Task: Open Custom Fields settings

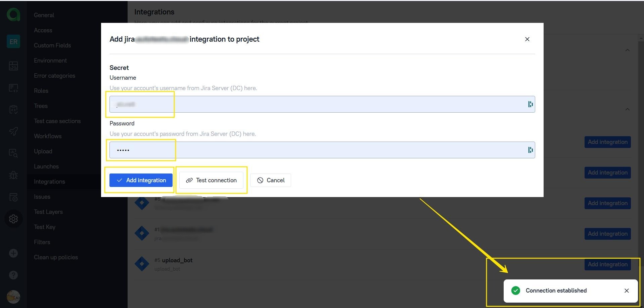Action: (x=52, y=45)
